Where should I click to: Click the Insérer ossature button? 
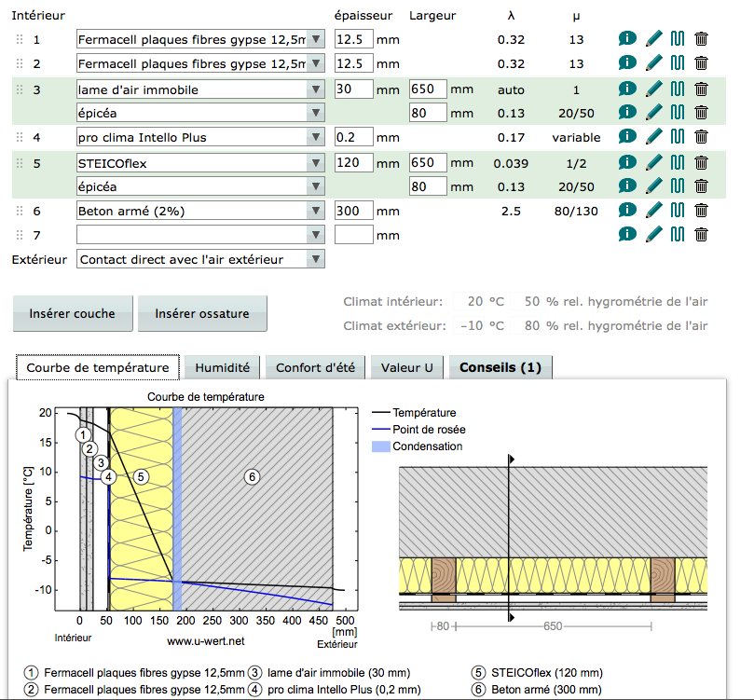pyautogui.click(x=202, y=313)
